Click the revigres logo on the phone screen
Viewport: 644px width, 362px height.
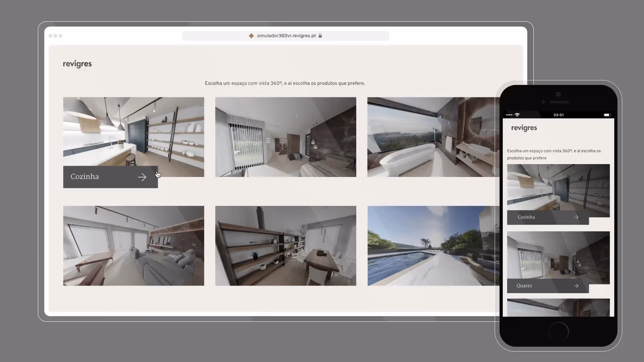pyautogui.click(x=524, y=128)
